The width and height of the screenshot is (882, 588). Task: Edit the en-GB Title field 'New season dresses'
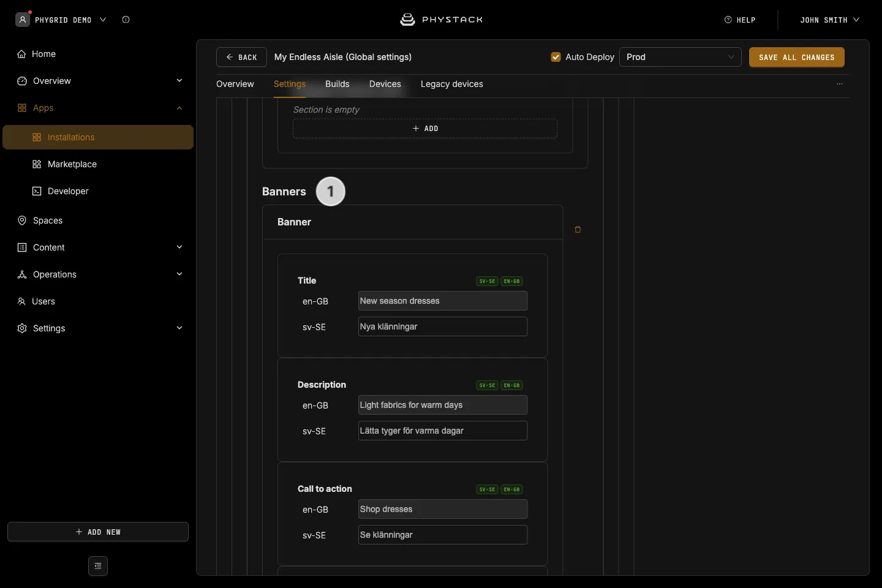click(x=443, y=301)
